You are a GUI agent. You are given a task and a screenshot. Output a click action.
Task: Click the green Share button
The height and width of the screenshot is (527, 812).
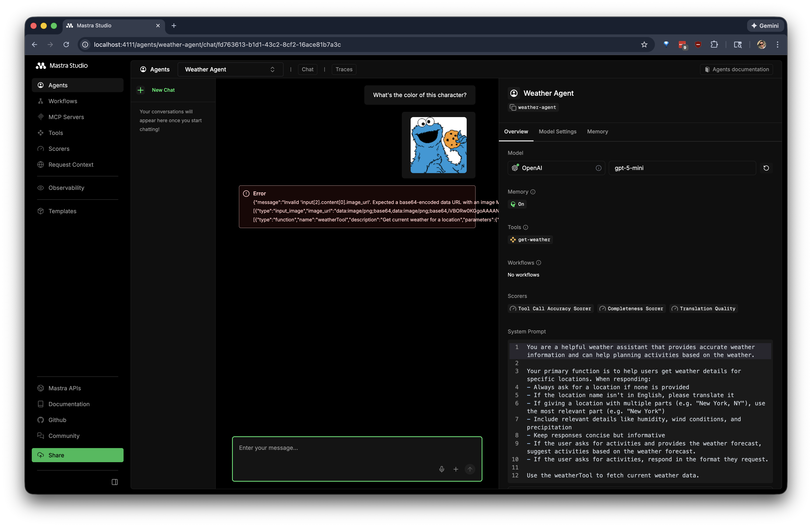[77, 455]
